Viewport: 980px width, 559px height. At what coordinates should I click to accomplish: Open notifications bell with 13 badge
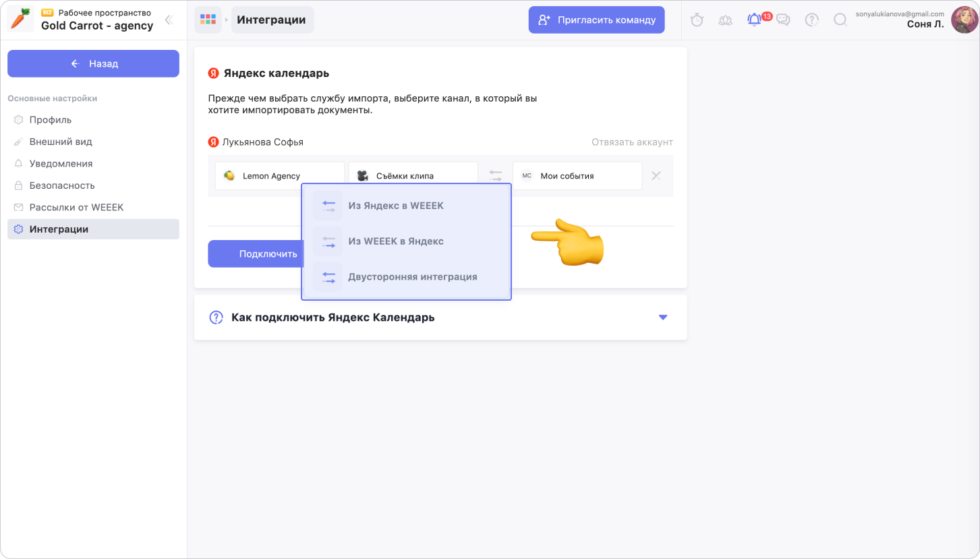point(755,20)
